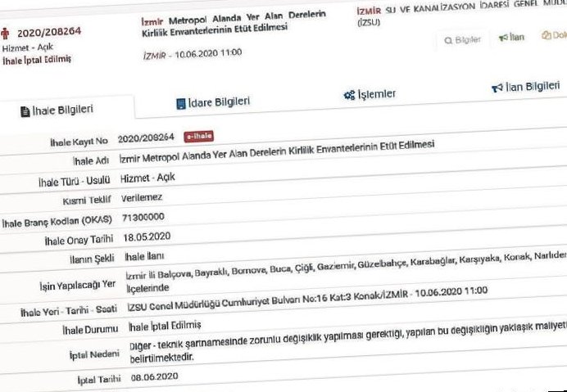Click the megaphone icon on İlan Bilgileri tab

point(496,88)
